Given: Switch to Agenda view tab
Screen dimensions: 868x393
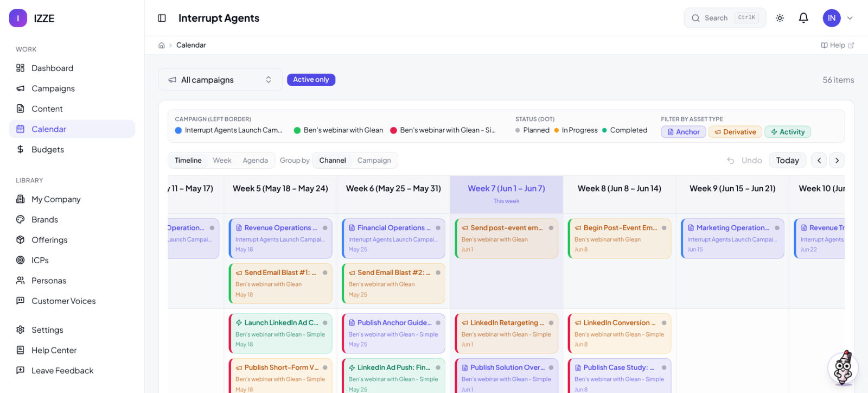Looking at the screenshot, I should tap(255, 161).
